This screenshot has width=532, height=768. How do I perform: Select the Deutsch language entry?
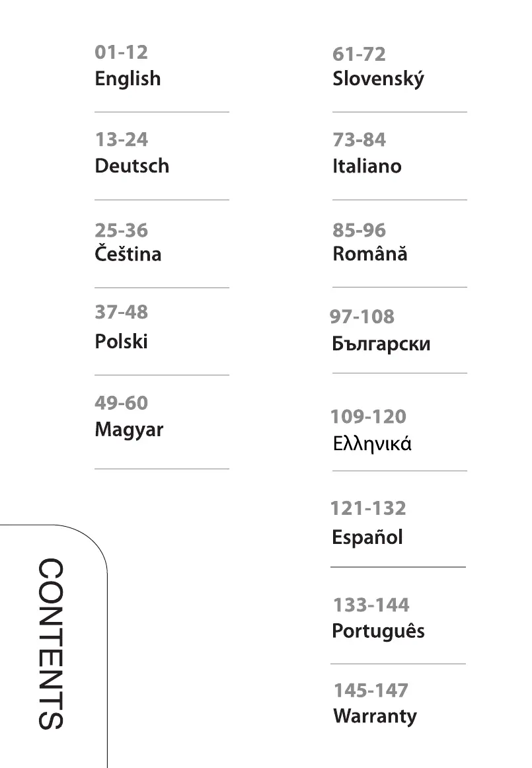[x=132, y=166]
